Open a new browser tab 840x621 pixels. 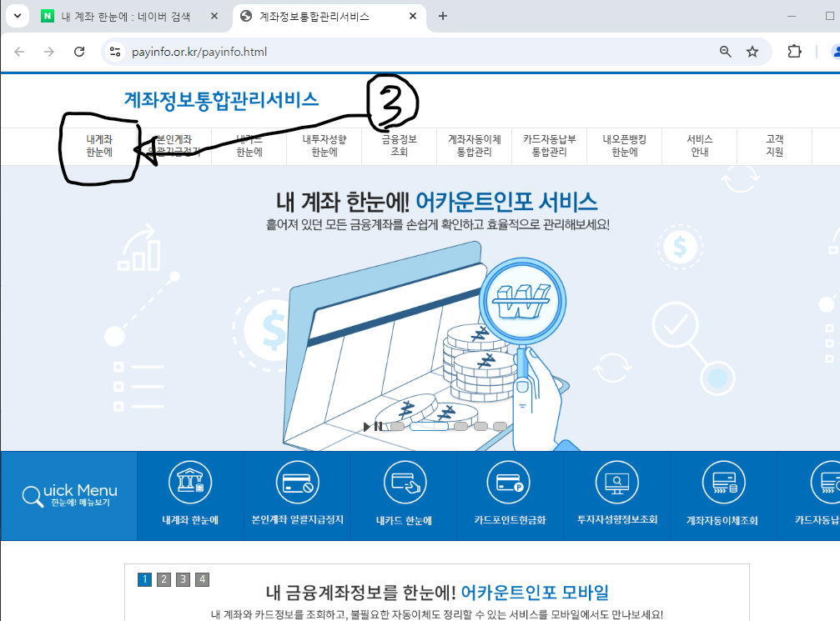tap(442, 16)
